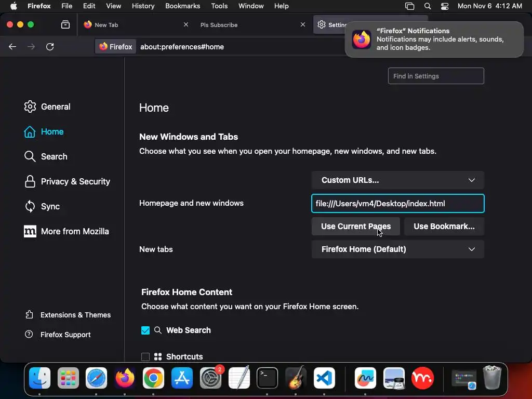
Task: Open Control Center in menu bar
Action: [445, 6]
